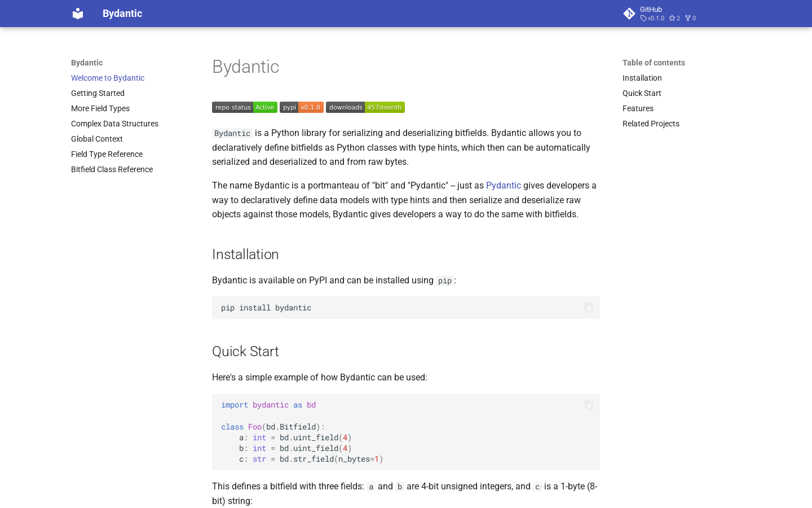Screen dimensions: 812x508
Task: Click the inline pip code word
Action: click(445, 281)
